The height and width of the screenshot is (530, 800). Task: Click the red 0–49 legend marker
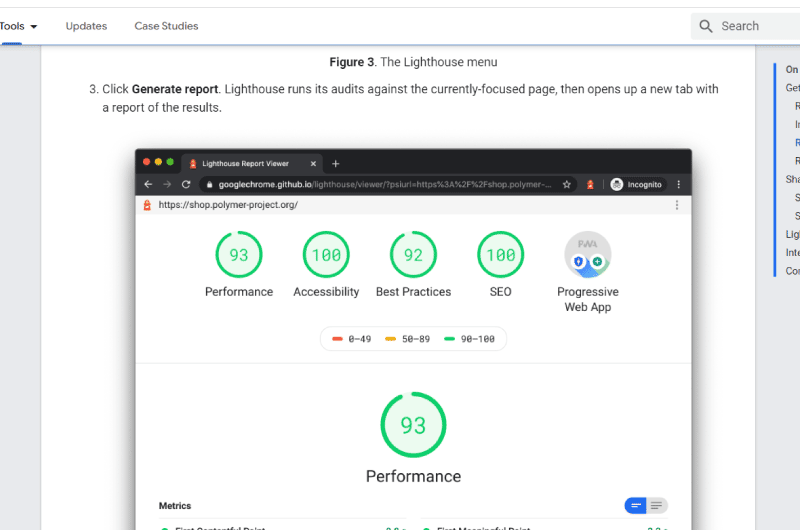337,339
